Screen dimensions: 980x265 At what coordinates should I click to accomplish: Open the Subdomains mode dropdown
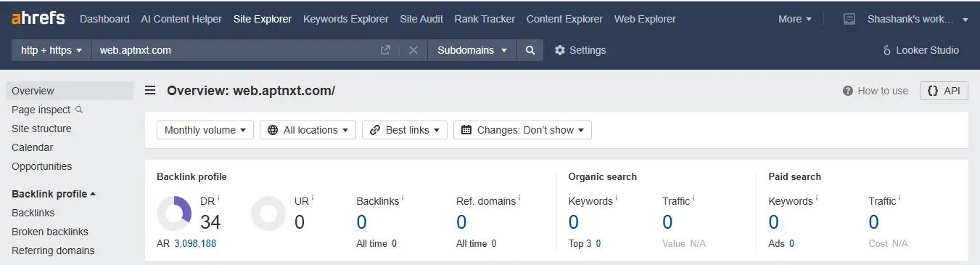(x=472, y=50)
